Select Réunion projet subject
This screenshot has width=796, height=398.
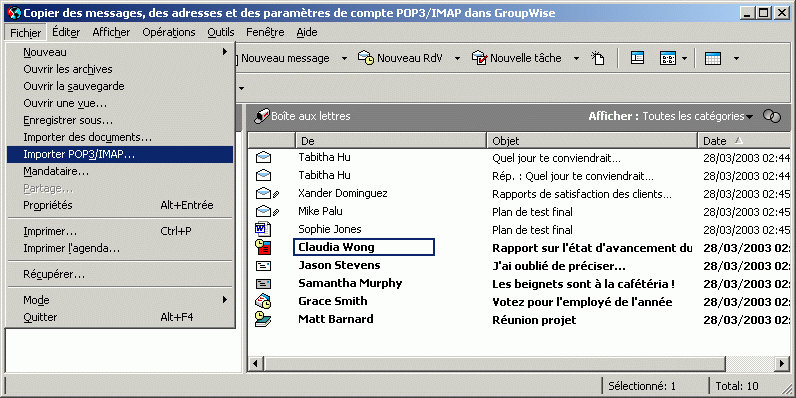point(534,320)
